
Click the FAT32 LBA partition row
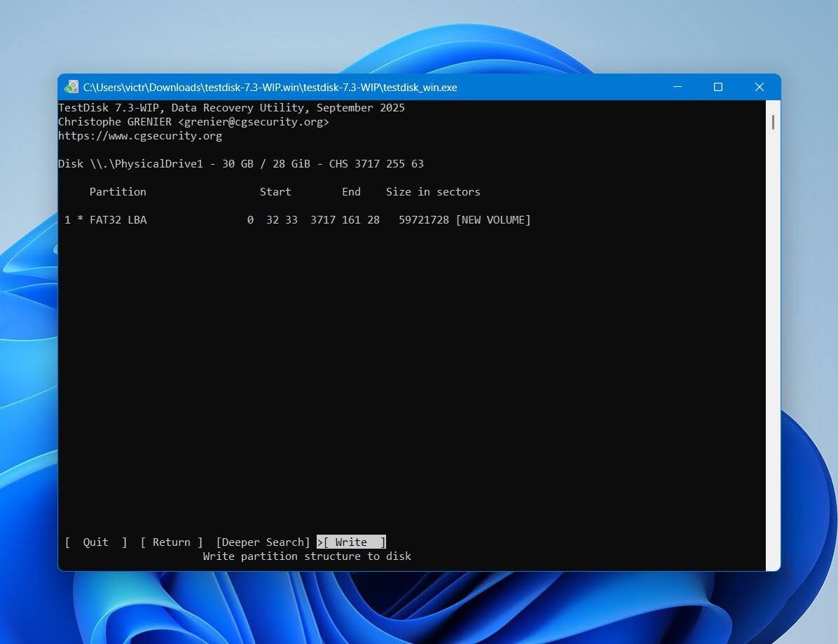coord(297,219)
